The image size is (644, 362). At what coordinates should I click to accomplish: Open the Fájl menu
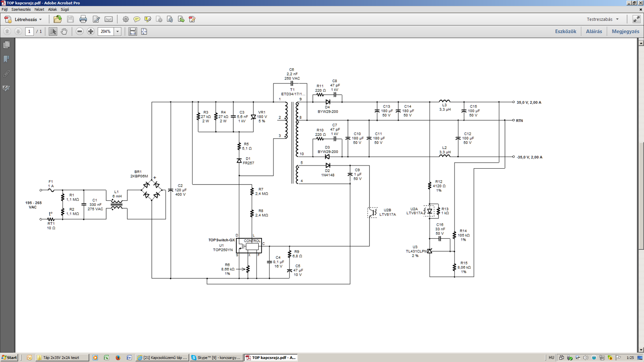5,10
